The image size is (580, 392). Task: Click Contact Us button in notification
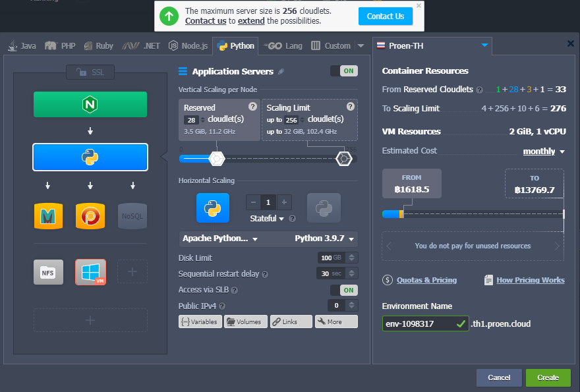tap(386, 16)
